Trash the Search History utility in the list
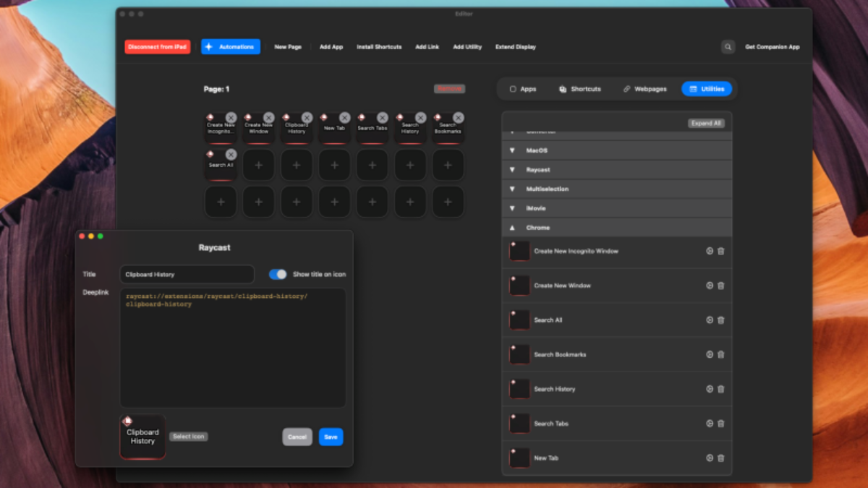 click(721, 389)
